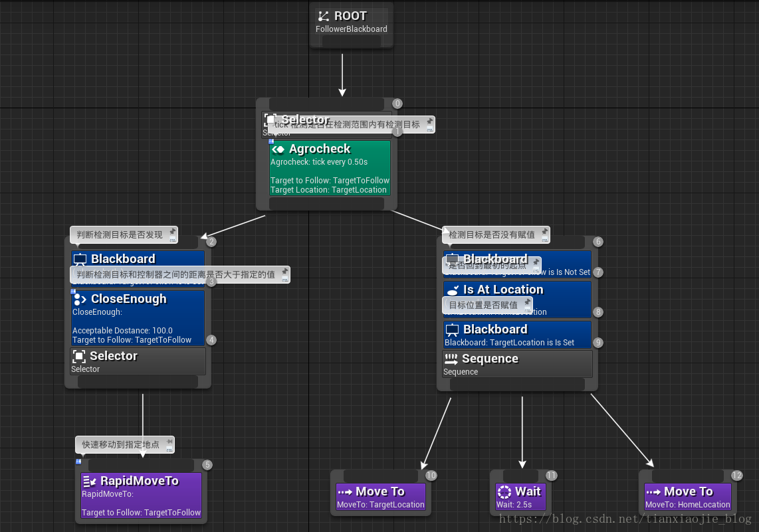Click the RapidMoveTo task icon

(90, 482)
